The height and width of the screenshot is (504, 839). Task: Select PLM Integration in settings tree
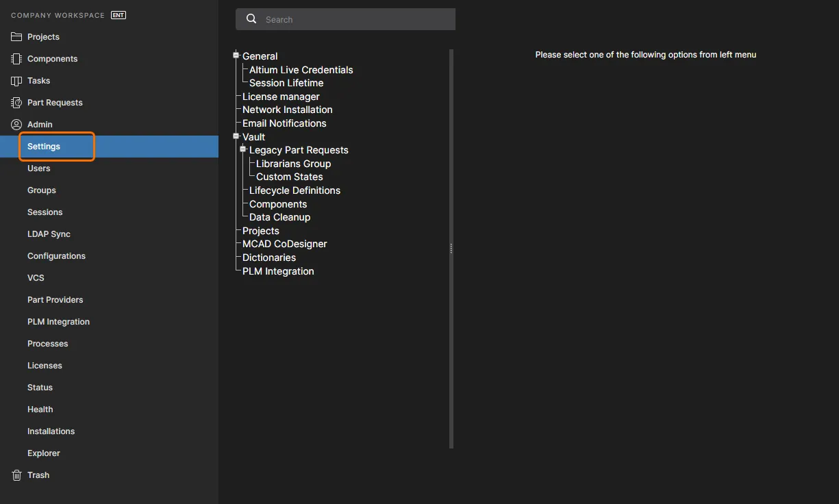[x=278, y=271]
